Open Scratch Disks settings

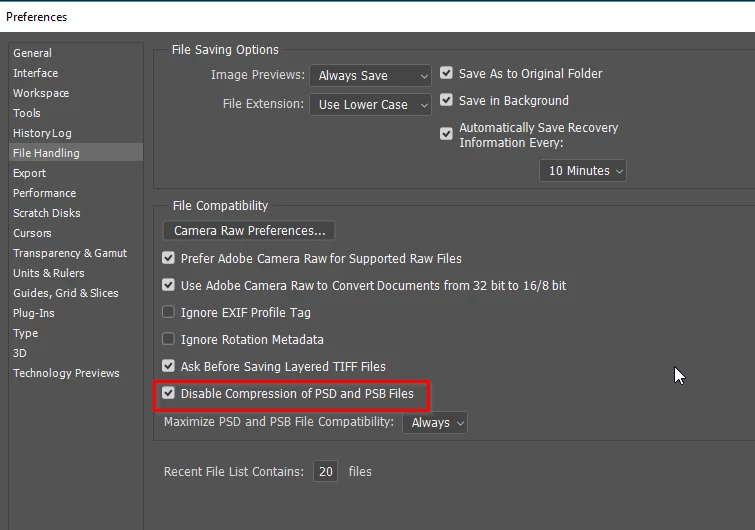(47, 213)
